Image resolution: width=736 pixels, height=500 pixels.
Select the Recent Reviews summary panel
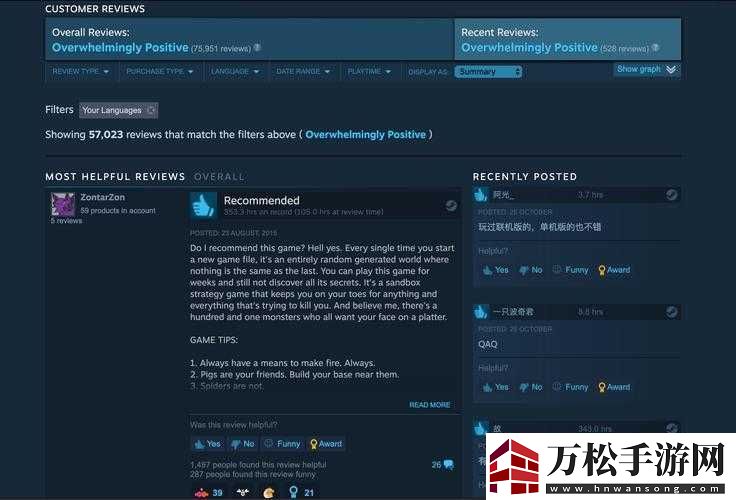pyautogui.click(x=567, y=39)
